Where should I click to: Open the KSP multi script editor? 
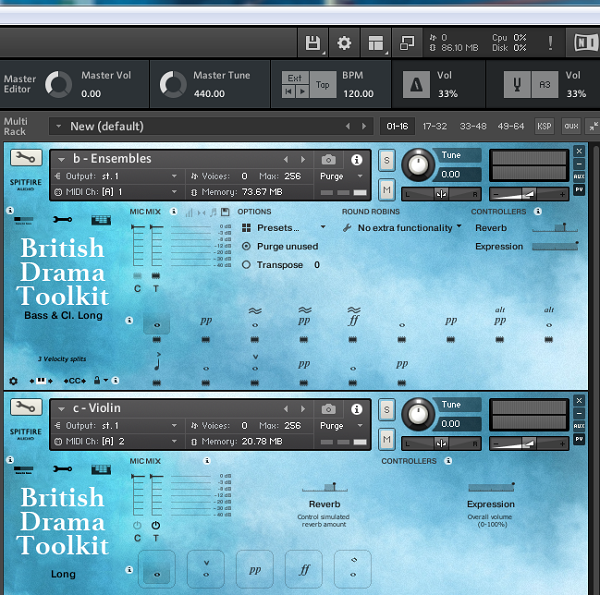click(x=544, y=126)
